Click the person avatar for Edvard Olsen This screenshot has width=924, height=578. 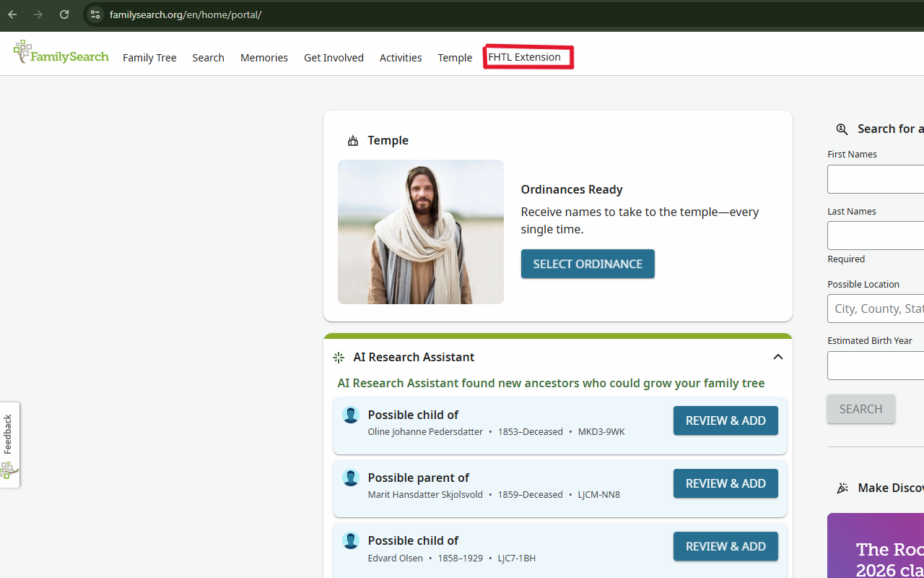tap(351, 541)
